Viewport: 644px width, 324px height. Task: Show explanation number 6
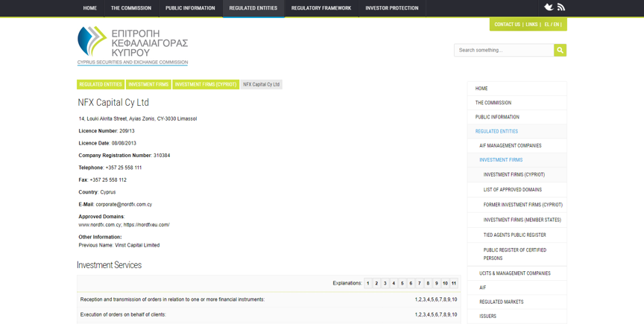pos(411,283)
